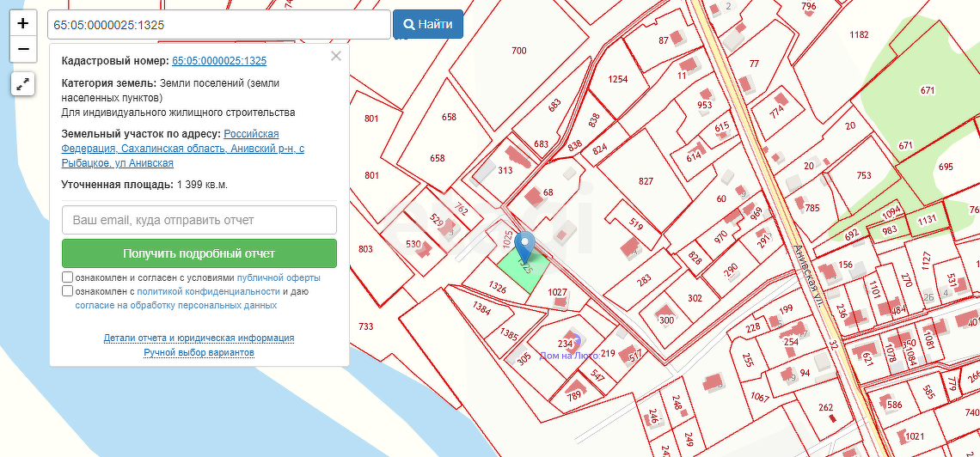Click the email input for report
Viewport: 980px width, 457px height.
tap(199, 220)
